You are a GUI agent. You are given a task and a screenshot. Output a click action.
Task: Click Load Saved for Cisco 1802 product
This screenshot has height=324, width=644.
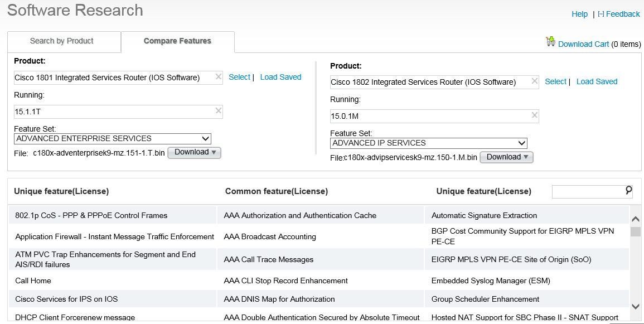[x=597, y=82]
